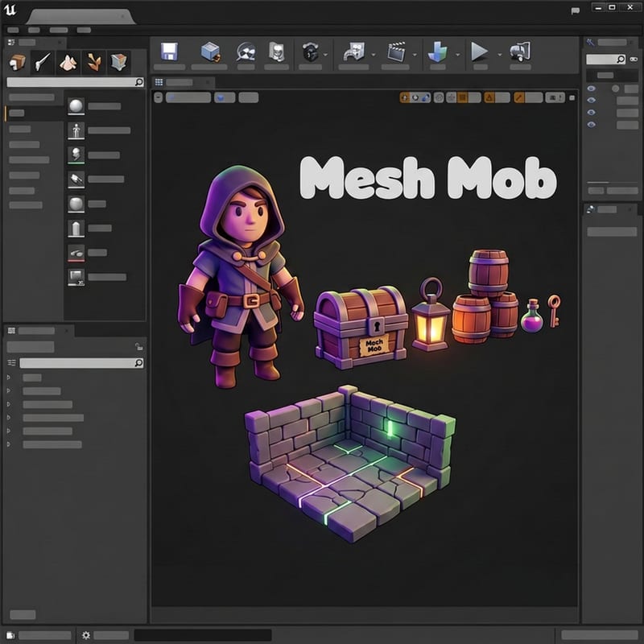The height and width of the screenshot is (644, 644).
Task: Open the dropdown arrow beside the Play button
Action: (499, 55)
